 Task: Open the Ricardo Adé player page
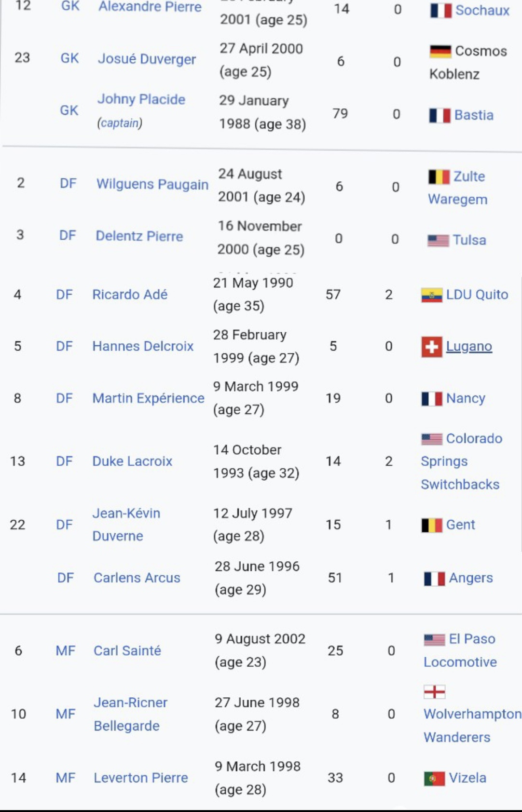(130, 295)
